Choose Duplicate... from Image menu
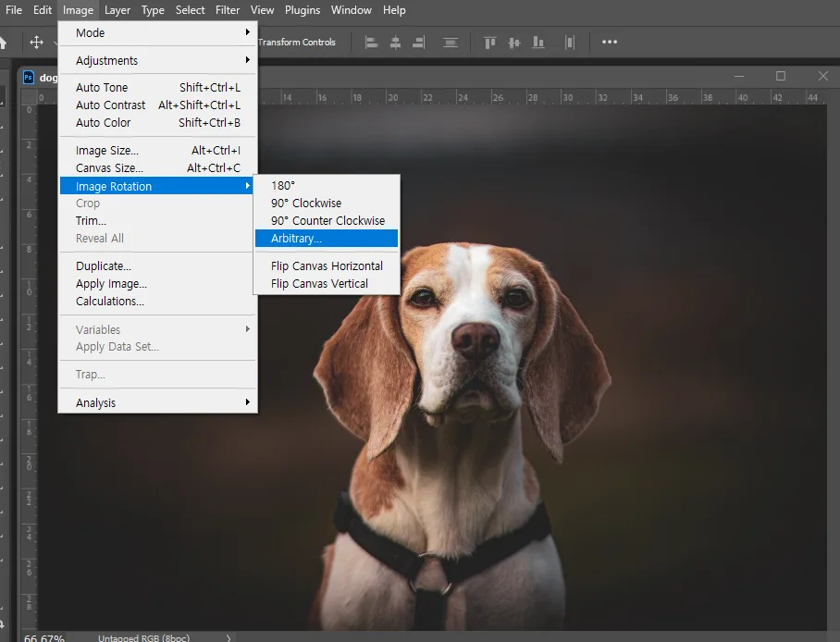 click(158, 265)
